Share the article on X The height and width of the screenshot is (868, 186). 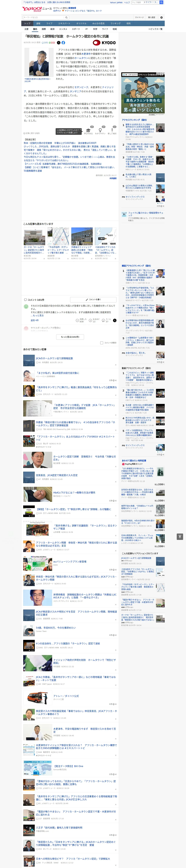58,43
